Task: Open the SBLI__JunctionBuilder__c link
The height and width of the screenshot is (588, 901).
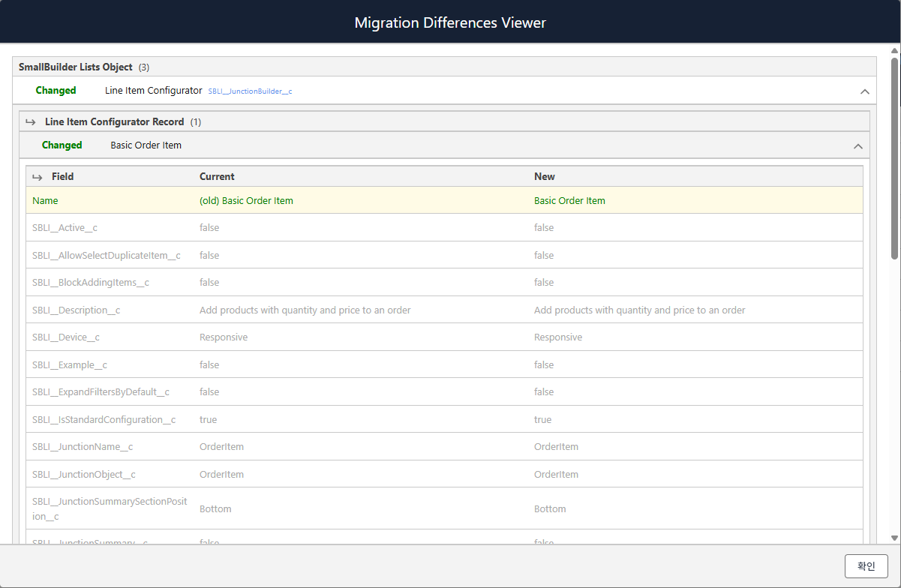Action: point(250,91)
